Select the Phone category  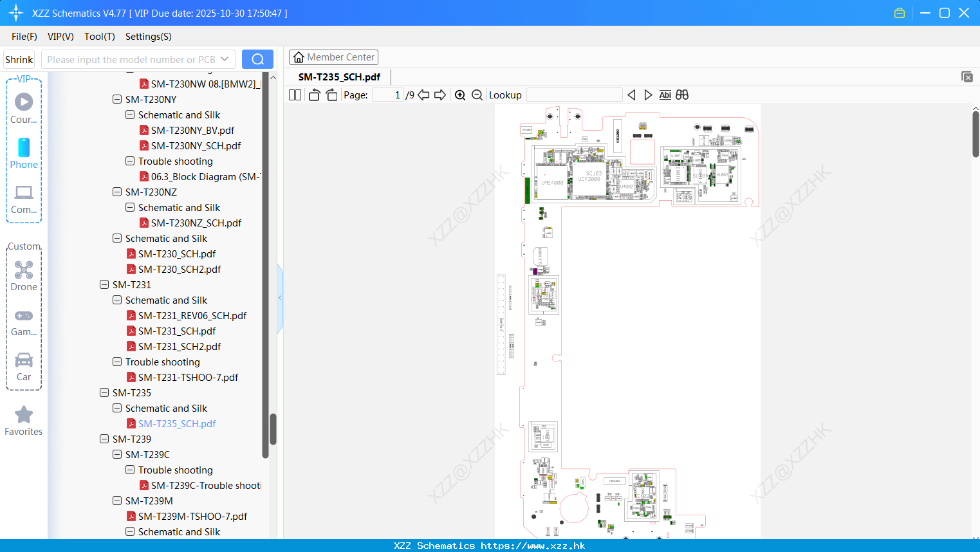coord(24,153)
